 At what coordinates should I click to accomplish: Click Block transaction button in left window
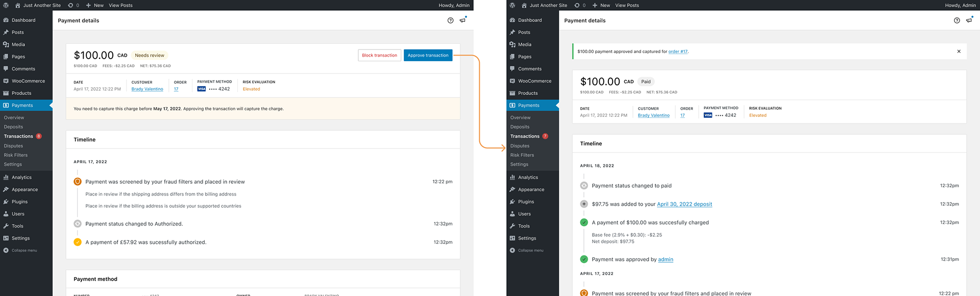click(379, 55)
